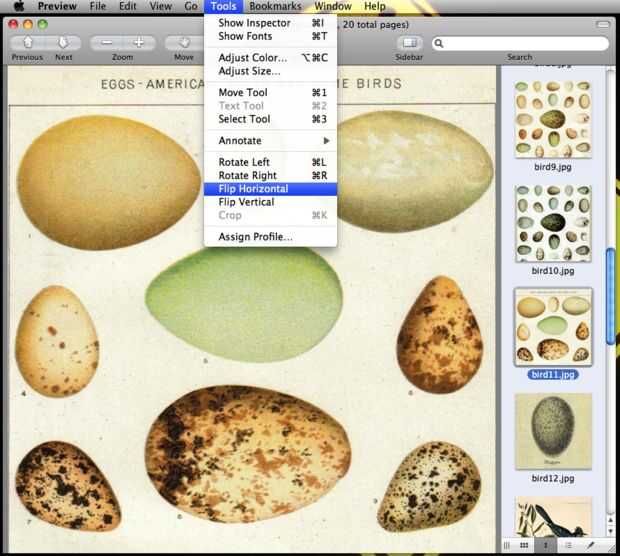The height and width of the screenshot is (556, 620).
Task: Open the File menu
Action: tap(98, 6)
